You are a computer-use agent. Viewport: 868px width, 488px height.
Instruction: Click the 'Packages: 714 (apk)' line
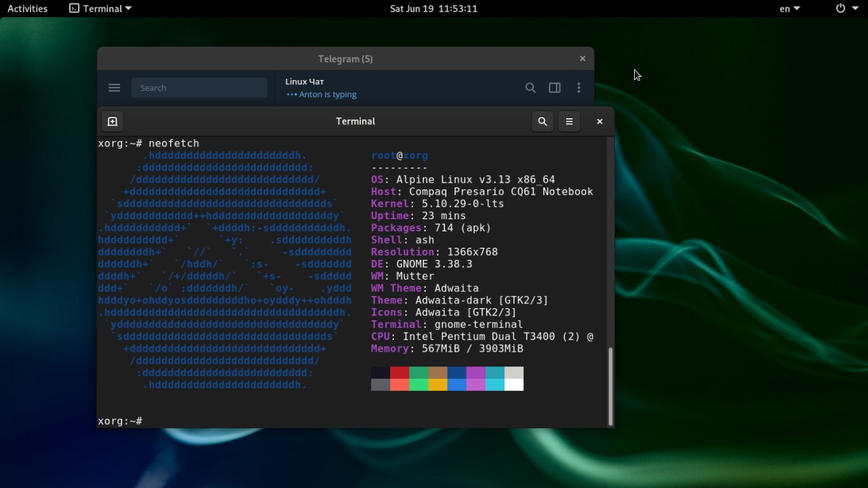pos(431,228)
